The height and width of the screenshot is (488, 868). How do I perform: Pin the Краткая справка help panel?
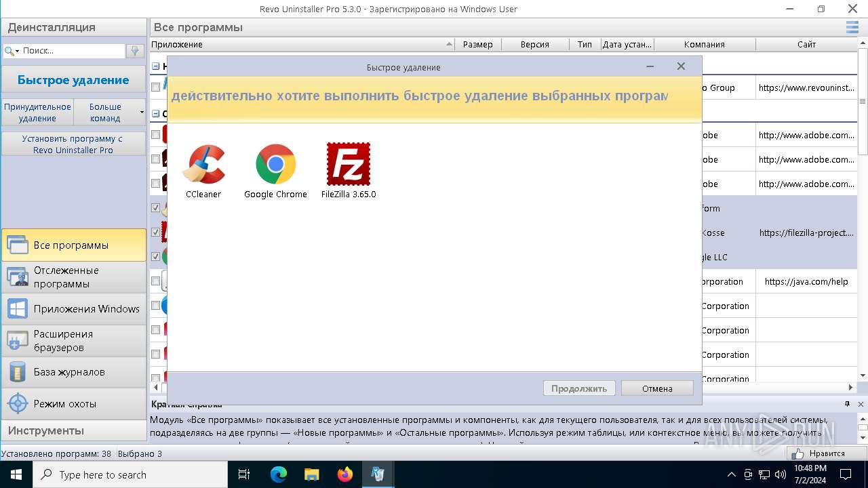tap(847, 404)
